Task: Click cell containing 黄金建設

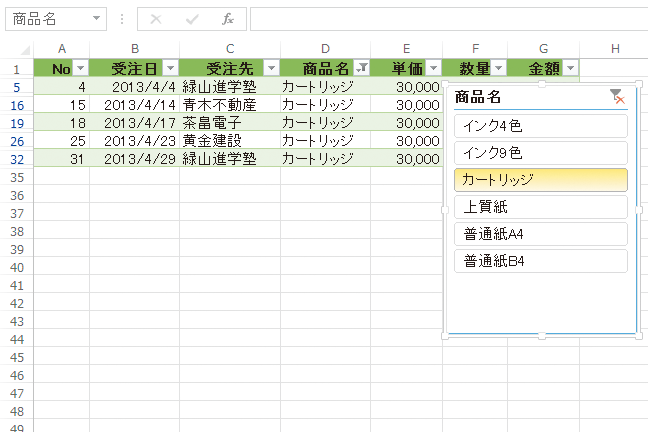Action: (x=230, y=141)
